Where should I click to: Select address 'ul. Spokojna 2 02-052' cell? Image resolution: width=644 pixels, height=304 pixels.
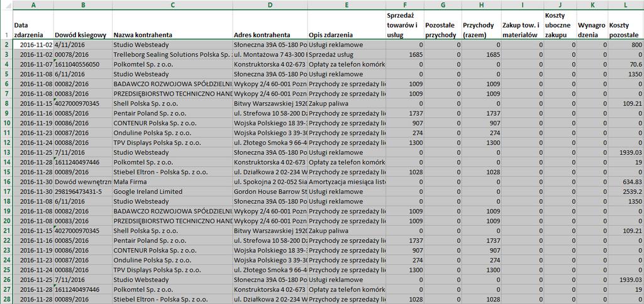tap(270, 181)
